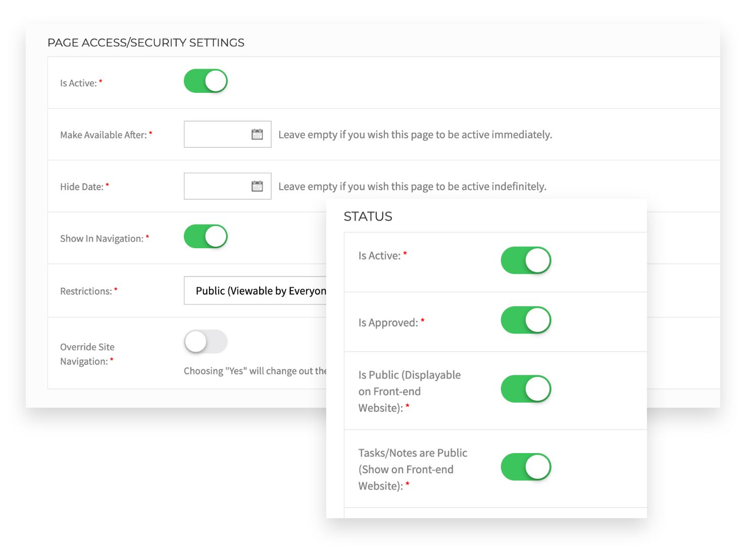
Task: Open calendar picker for Hide Date
Action: point(257,186)
